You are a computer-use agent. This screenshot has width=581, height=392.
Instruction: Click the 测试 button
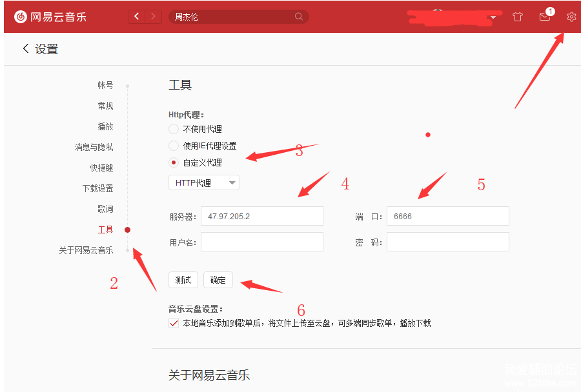point(183,280)
